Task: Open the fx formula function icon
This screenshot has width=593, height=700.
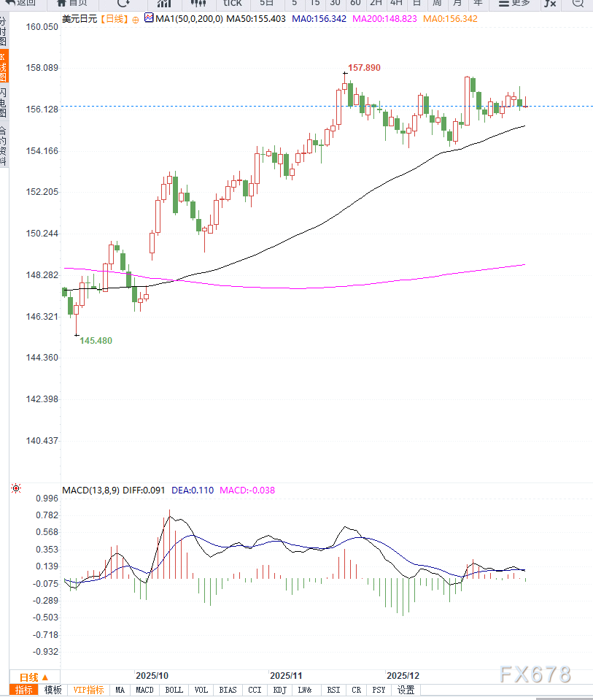Action: [549, 3]
